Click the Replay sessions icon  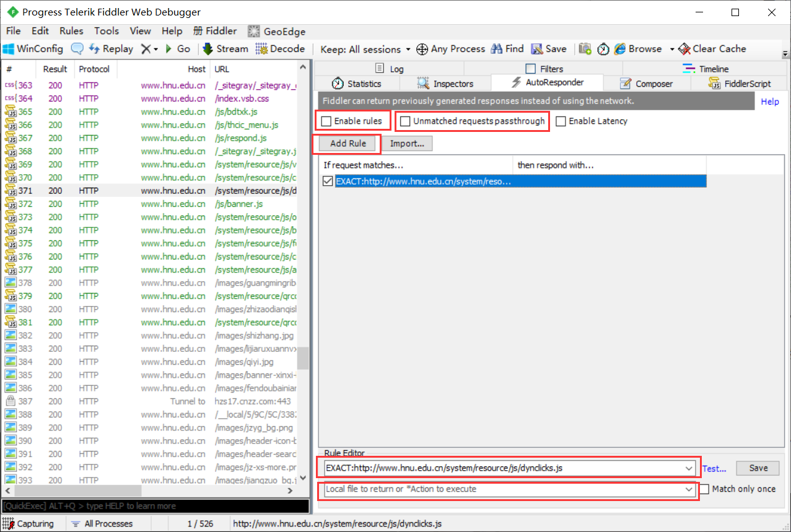[x=95, y=49]
